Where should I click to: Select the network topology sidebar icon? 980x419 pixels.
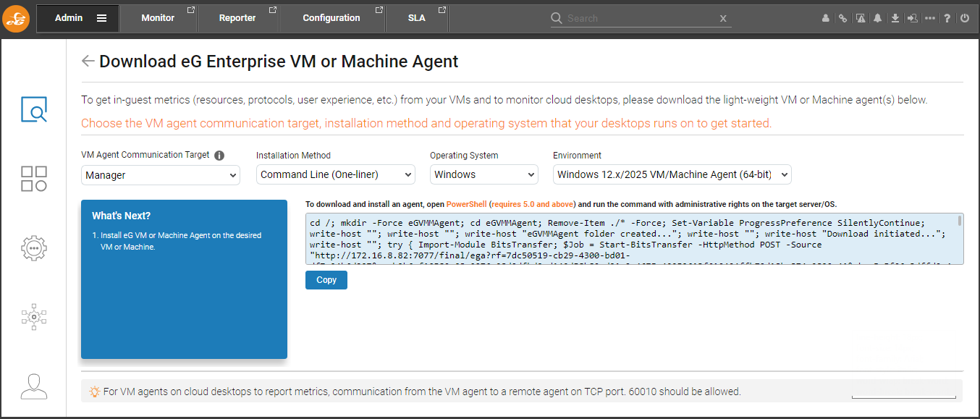(x=34, y=316)
